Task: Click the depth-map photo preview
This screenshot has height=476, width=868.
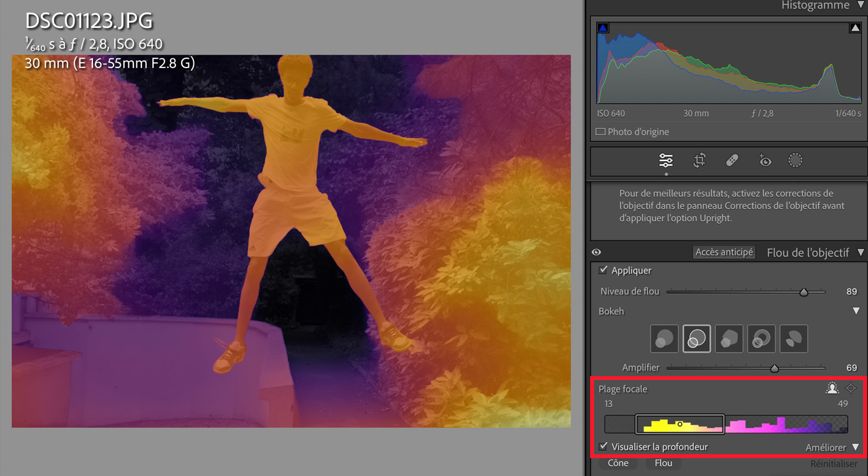Action: 291,241
